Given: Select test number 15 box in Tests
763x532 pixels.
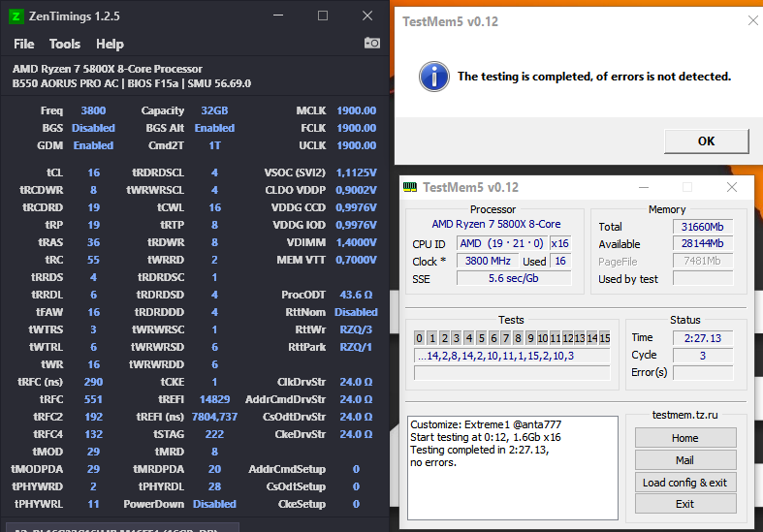Looking at the screenshot, I should [604, 338].
